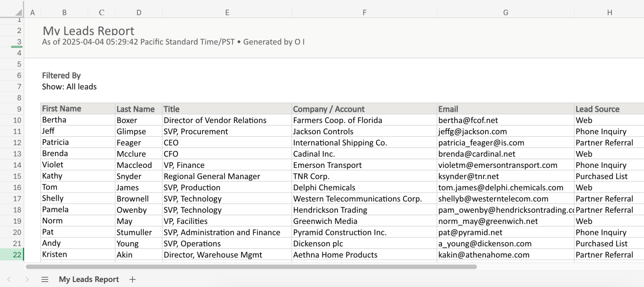This screenshot has height=287, width=644.
Task: Select the Show: All leads cell
Action: [69, 86]
